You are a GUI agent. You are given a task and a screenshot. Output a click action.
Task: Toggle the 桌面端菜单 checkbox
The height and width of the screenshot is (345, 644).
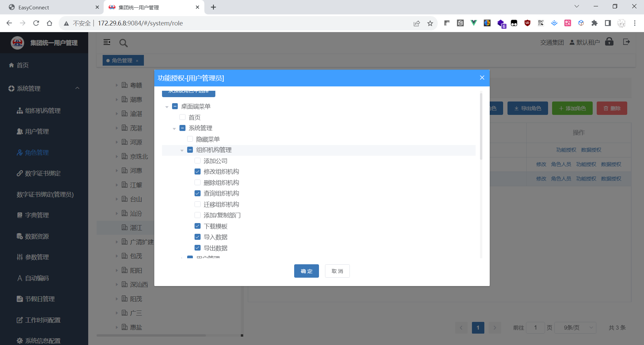(175, 106)
